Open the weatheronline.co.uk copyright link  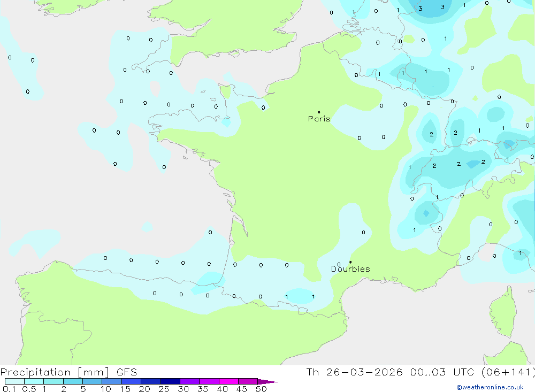[490, 387]
